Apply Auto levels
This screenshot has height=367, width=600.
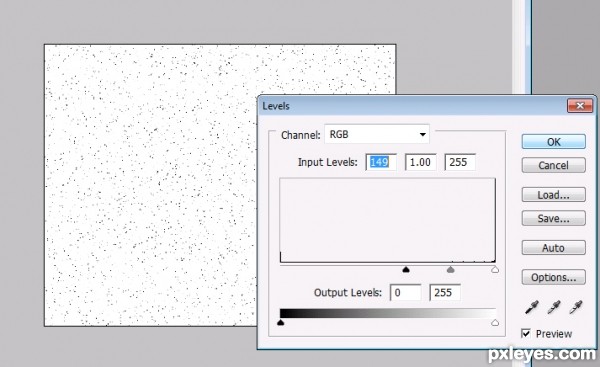(x=553, y=248)
